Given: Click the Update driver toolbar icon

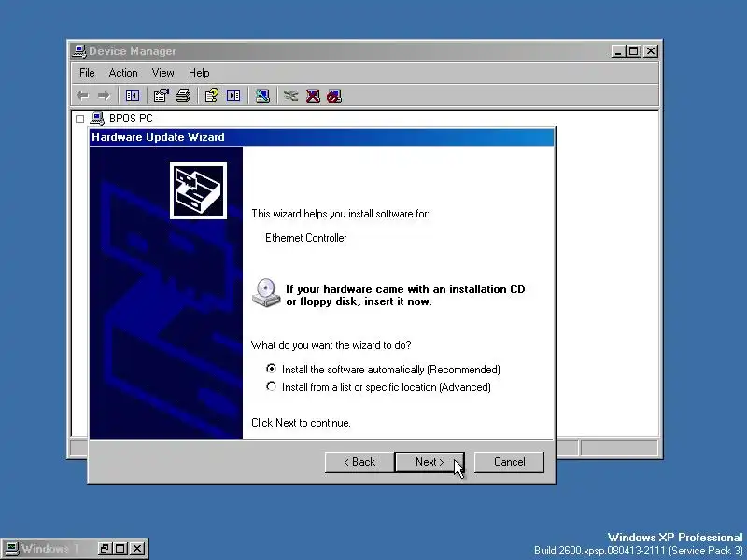Looking at the screenshot, I should (290, 96).
